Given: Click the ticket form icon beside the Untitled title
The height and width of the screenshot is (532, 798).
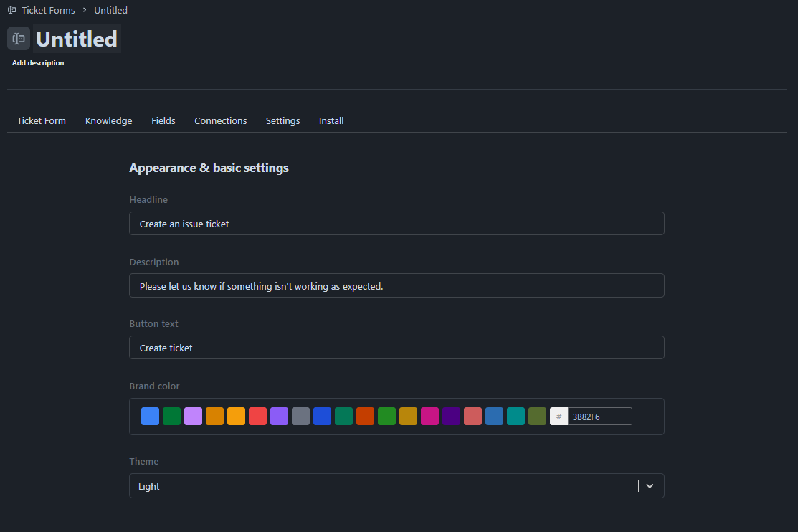Looking at the screenshot, I should (x=18, y=38).
